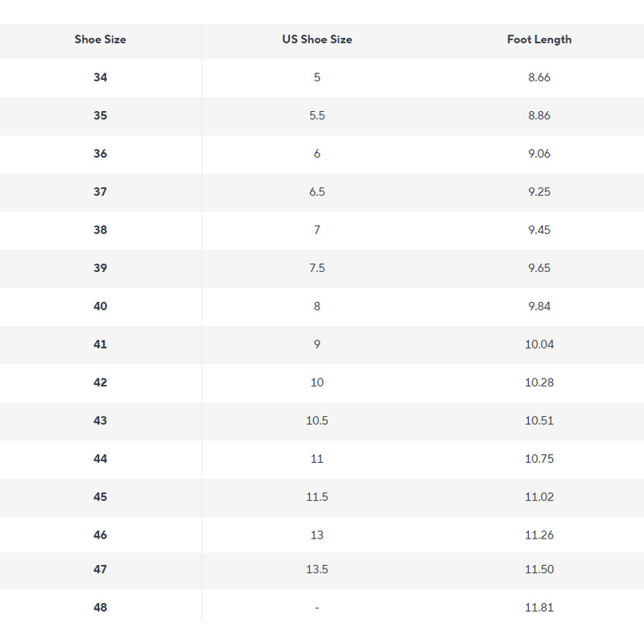Click shoe size 38 in first column
The height and width of the screenshot is (644, 644).
100,230
